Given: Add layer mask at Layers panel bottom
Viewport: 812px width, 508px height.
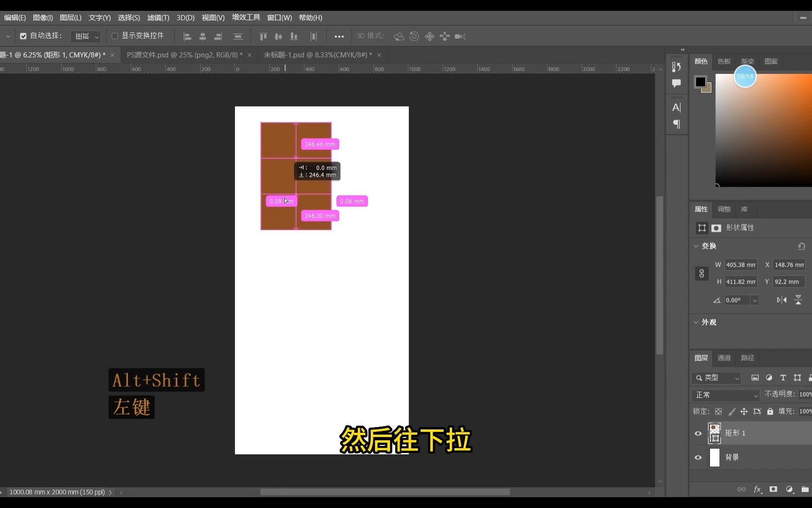Looking at the screenshot, I should coord(773,489).
